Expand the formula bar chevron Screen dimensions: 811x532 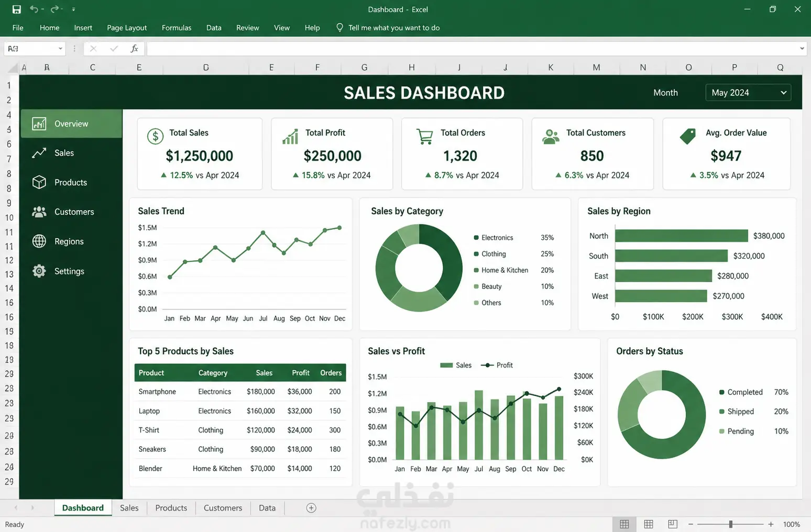point(802,49)
